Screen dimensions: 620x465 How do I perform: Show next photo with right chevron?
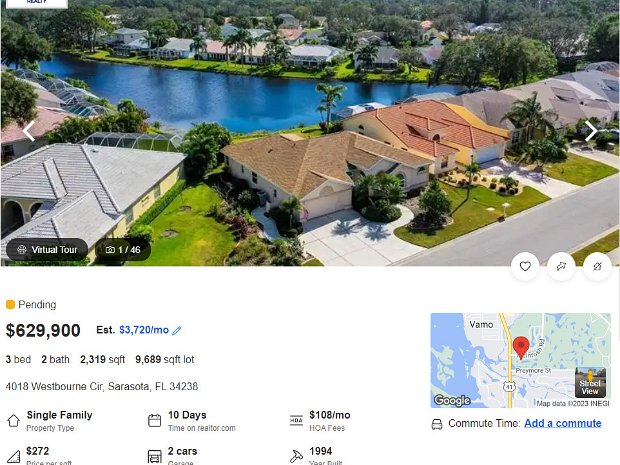591,131
